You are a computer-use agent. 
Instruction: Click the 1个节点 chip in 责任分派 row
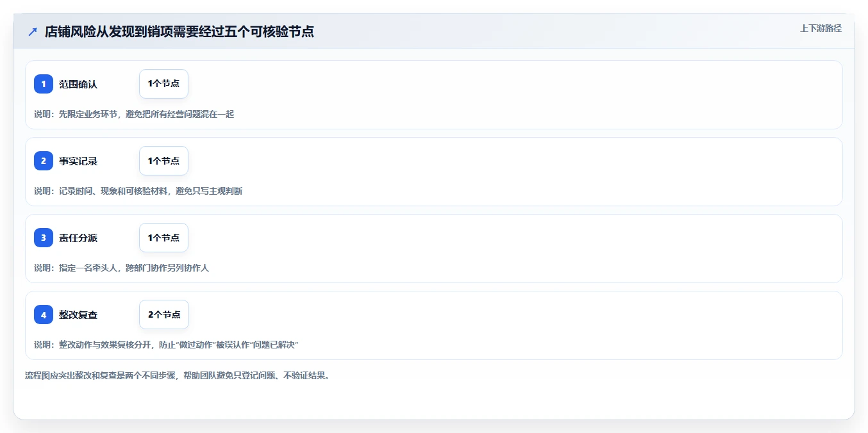click(163, 238)
